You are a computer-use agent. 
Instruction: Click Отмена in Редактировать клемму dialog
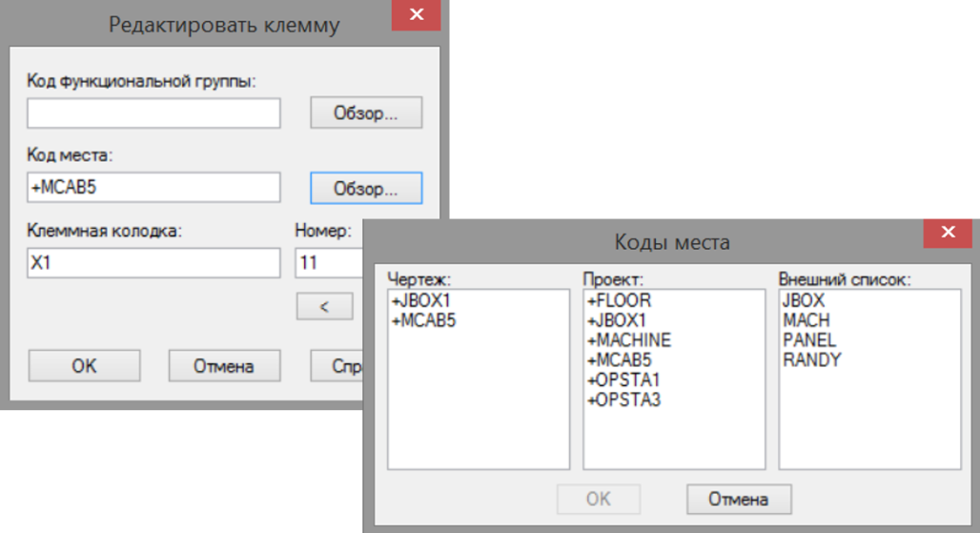pos(224,365)
